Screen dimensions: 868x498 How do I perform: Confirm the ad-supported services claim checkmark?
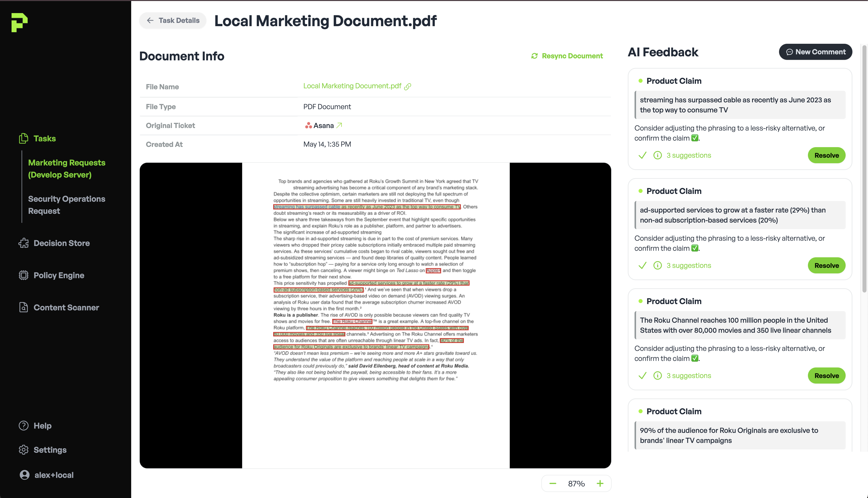pos(643,265)
